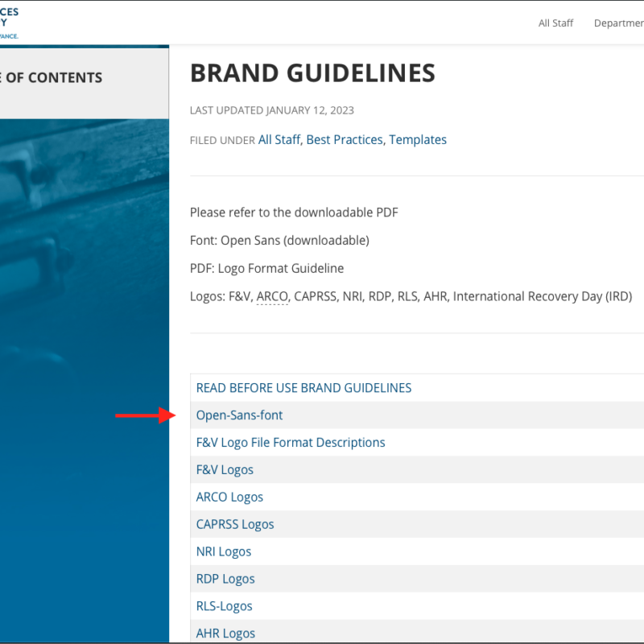Open the Departments top navigation item
The width and height of the screenshot is (644, 644).
pyautogui.click(x=618, y=23)
